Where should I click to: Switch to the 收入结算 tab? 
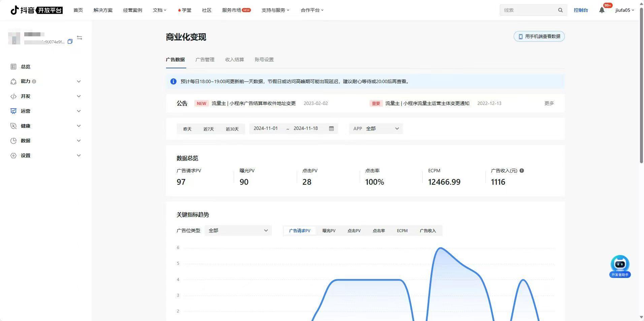point(234,60)
